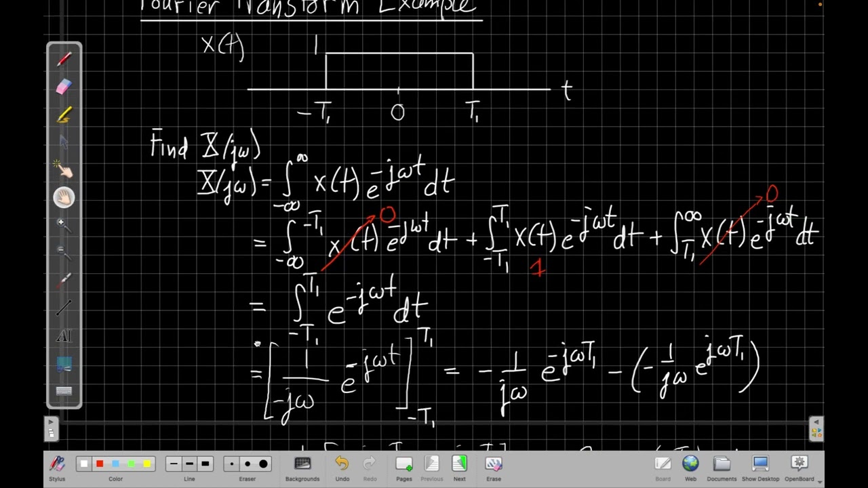Switch to Board mode

click(663, 468)
